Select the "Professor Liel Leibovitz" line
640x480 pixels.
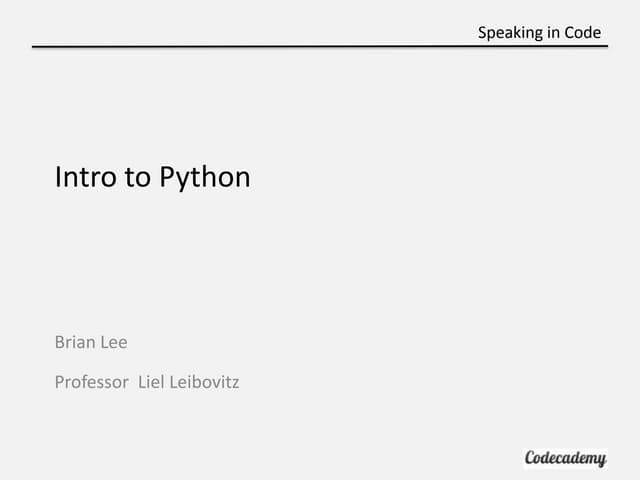147,381
